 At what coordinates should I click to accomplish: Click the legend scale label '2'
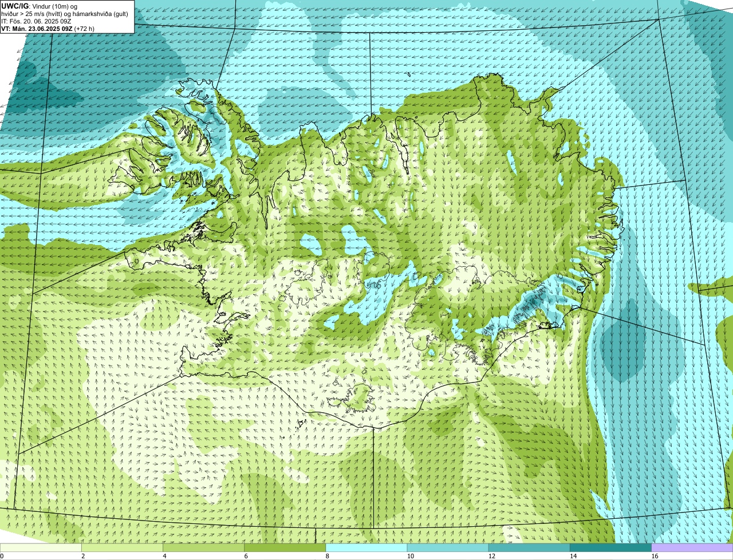click(x=83, y=556)
